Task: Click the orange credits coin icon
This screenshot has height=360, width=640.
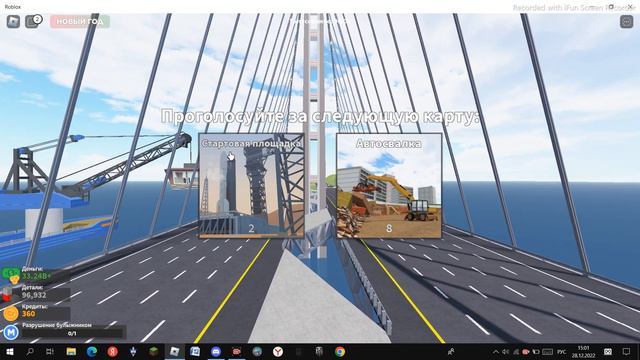Action: 11,313
